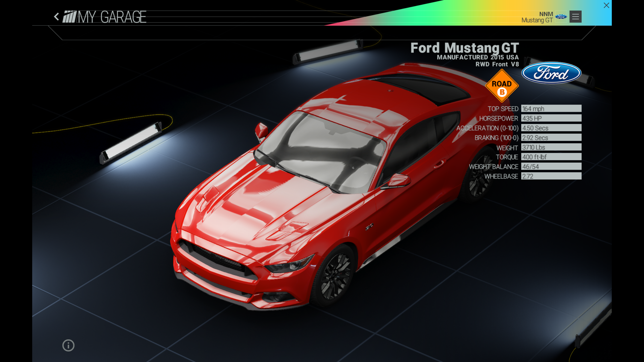Click the info icon at bottom left
Image resolution: width=644 pixels, height=362 pixels.
tap(68, 345)
